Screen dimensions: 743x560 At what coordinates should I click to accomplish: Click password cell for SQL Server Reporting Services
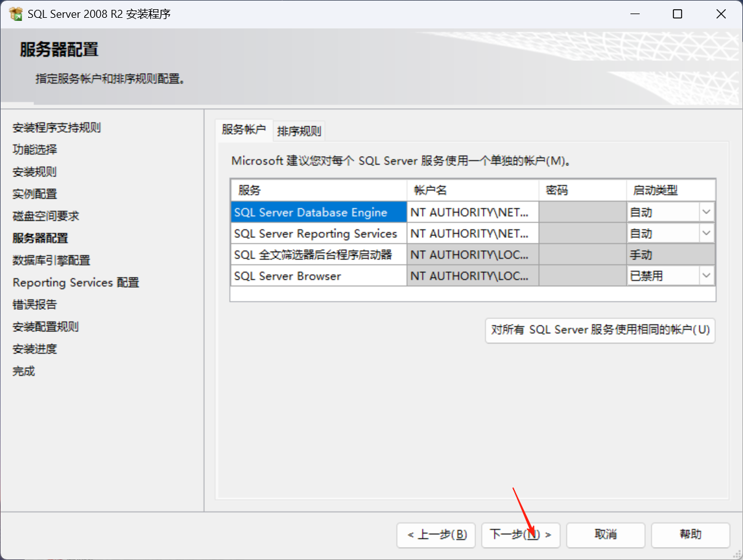click(x=582, y=234)
